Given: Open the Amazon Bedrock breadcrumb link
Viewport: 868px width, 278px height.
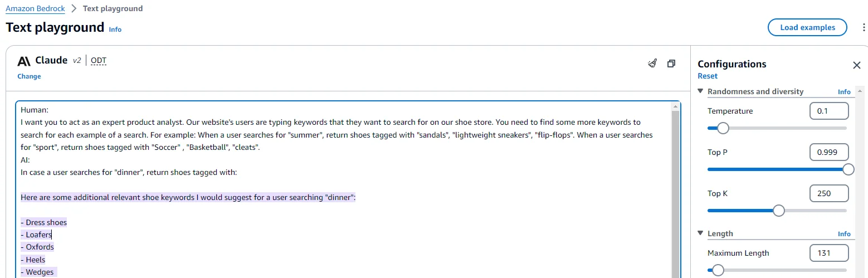Looking at the screenshot, I should [35, 8].
